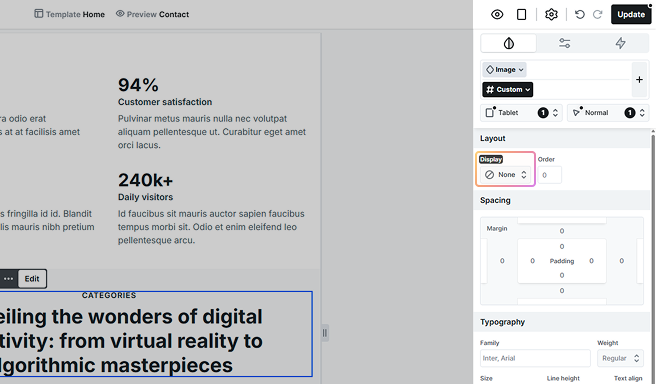Add a new class with plus button
This screenshot has height=384, width=656.
[x=639, y=79]
